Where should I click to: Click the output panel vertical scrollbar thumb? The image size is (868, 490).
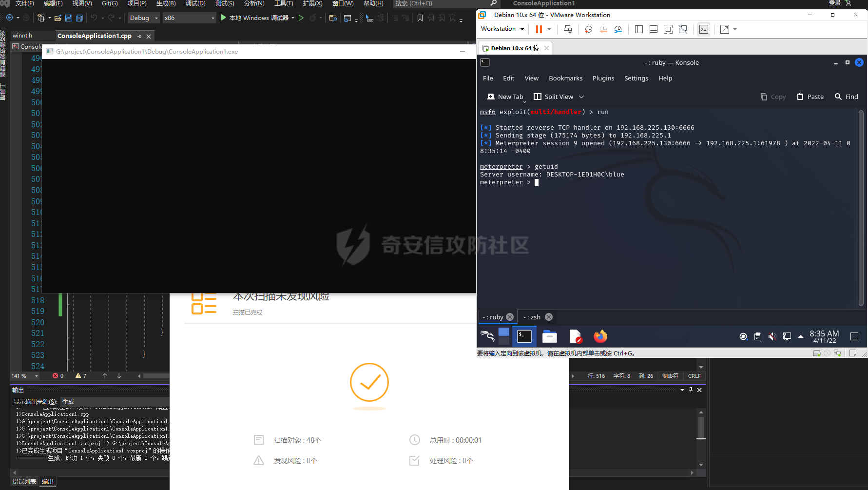coord(701,428)
